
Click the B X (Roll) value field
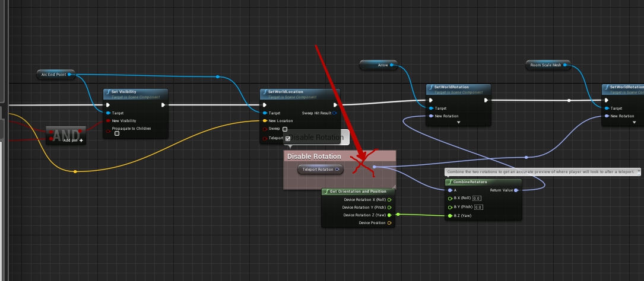tap(477, 199)
